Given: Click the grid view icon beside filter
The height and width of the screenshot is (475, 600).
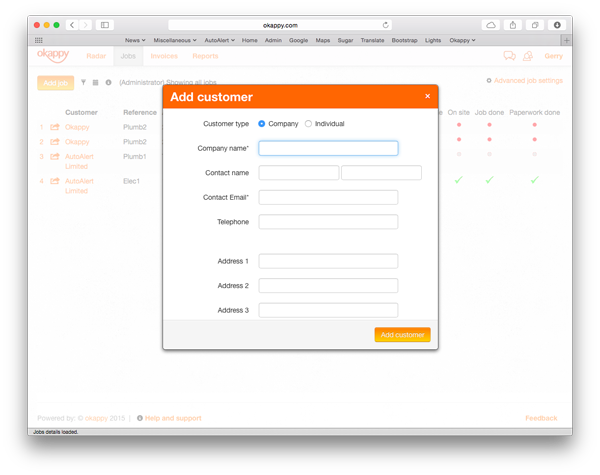Looking at the screenshot, I should [96, 82].
